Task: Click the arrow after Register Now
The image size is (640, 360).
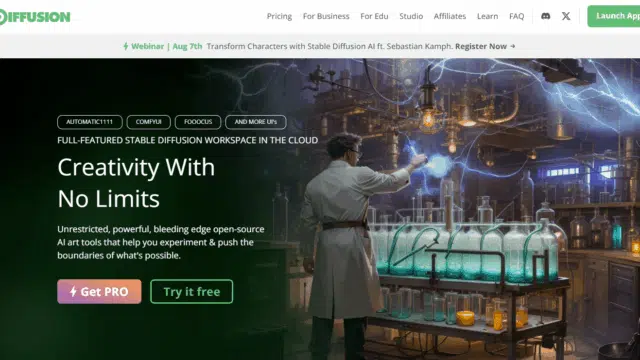Action: point(513,46)
